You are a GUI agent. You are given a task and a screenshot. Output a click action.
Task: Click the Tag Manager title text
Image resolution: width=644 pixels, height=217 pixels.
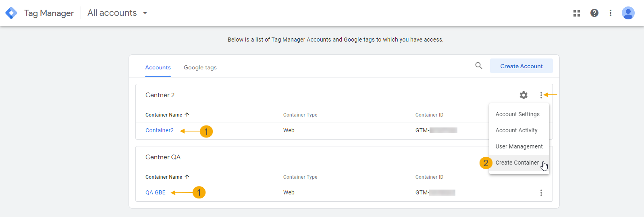point(49,13)
